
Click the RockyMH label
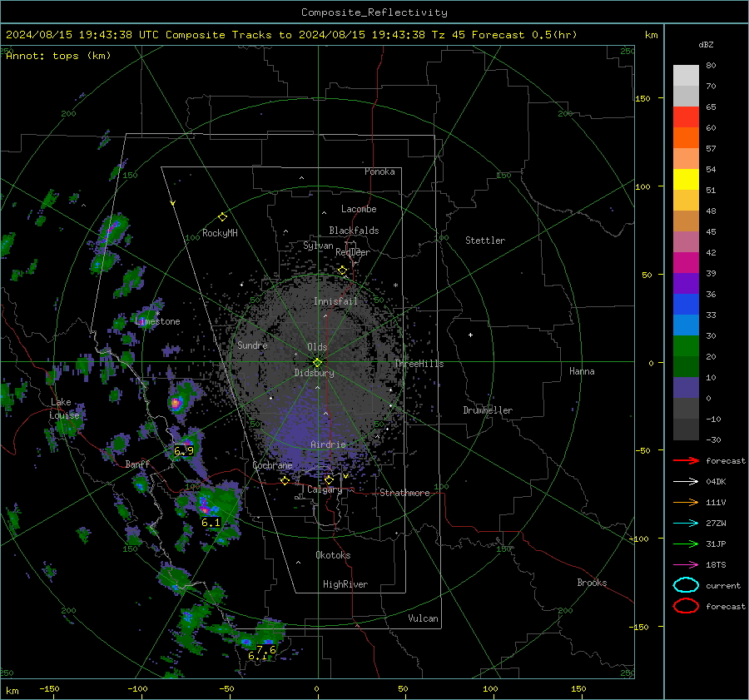(x=220, y=234)
